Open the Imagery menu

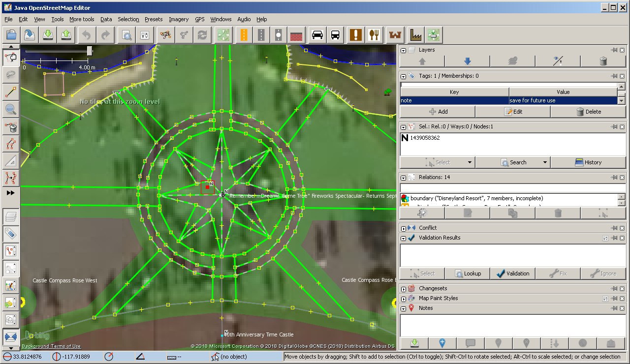click(x=179, y=19)
